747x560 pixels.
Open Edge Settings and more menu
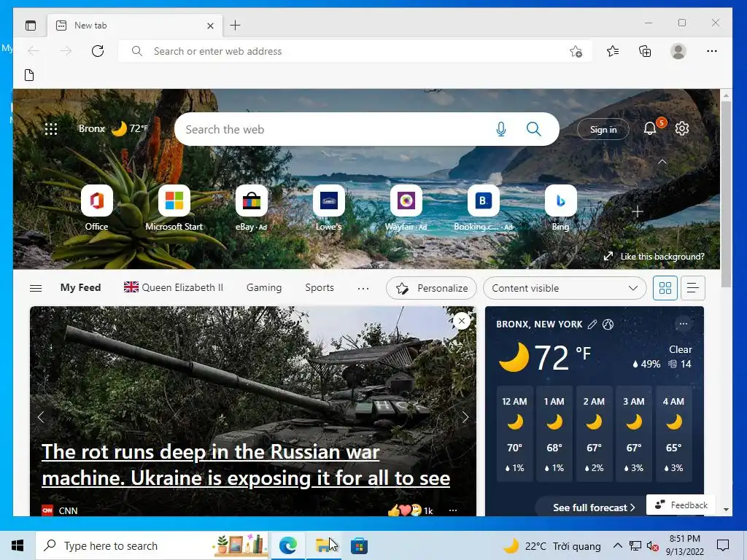(712, 51)
